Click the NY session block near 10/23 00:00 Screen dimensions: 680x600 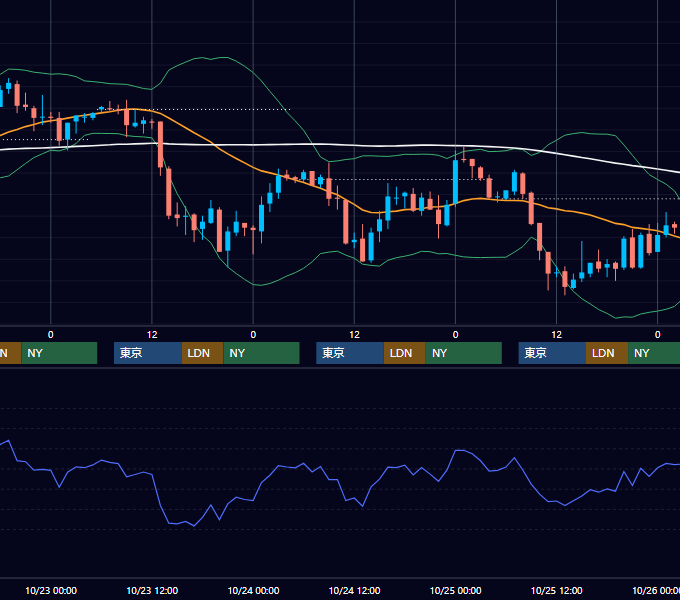tap(59, 353)
